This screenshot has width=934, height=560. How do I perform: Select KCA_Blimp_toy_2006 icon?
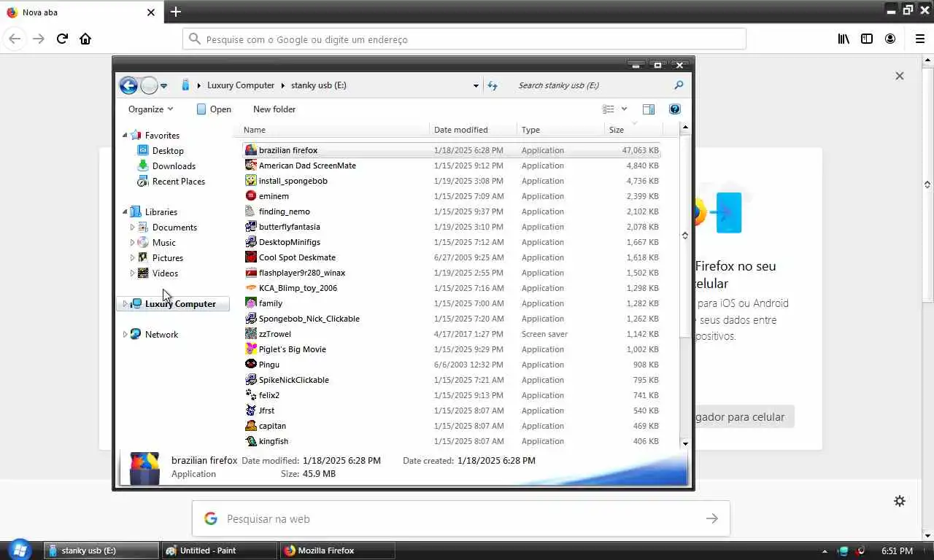(251, 288)
